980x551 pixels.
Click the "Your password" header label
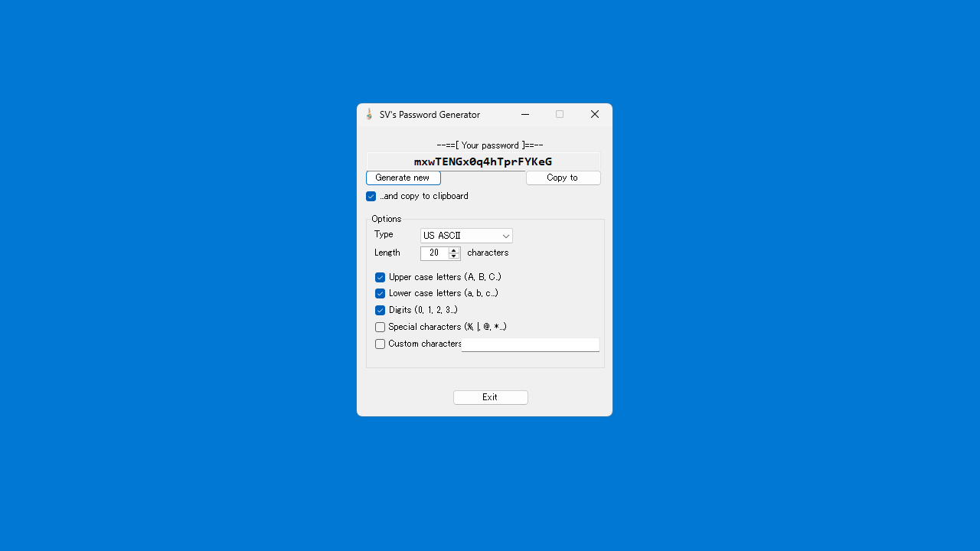pos(490,145)
